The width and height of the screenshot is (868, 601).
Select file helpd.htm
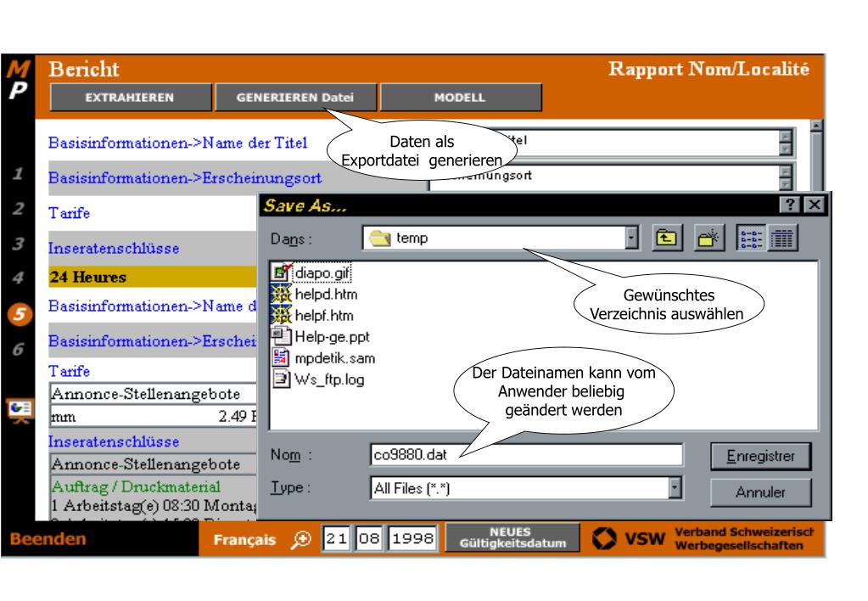pyautogui.click(x=326, y=294)
